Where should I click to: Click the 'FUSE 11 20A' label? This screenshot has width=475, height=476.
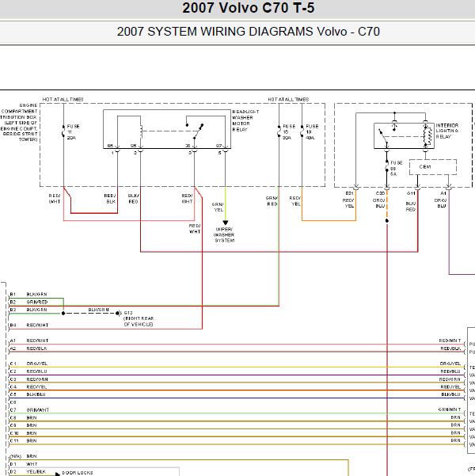pos(73,132)
